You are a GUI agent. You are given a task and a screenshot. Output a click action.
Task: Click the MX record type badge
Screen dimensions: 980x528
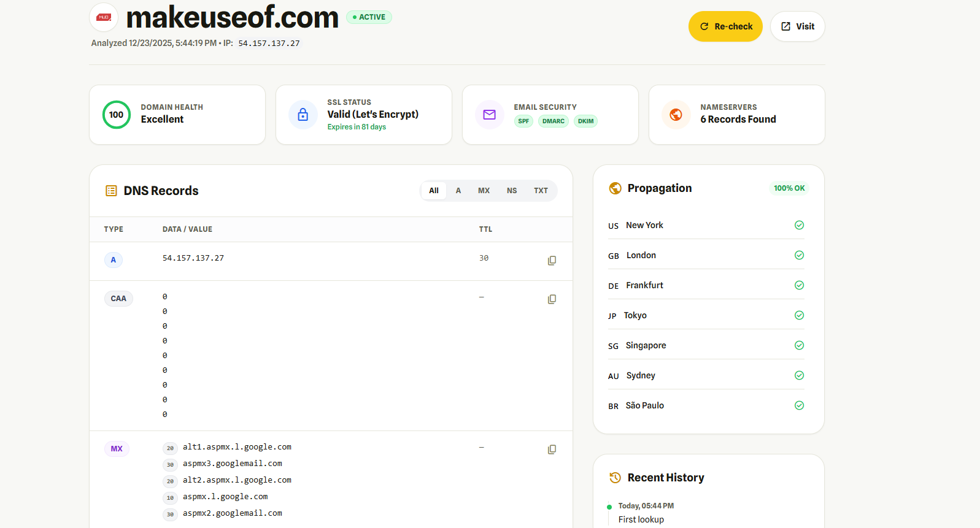click(x=117, y=449)
